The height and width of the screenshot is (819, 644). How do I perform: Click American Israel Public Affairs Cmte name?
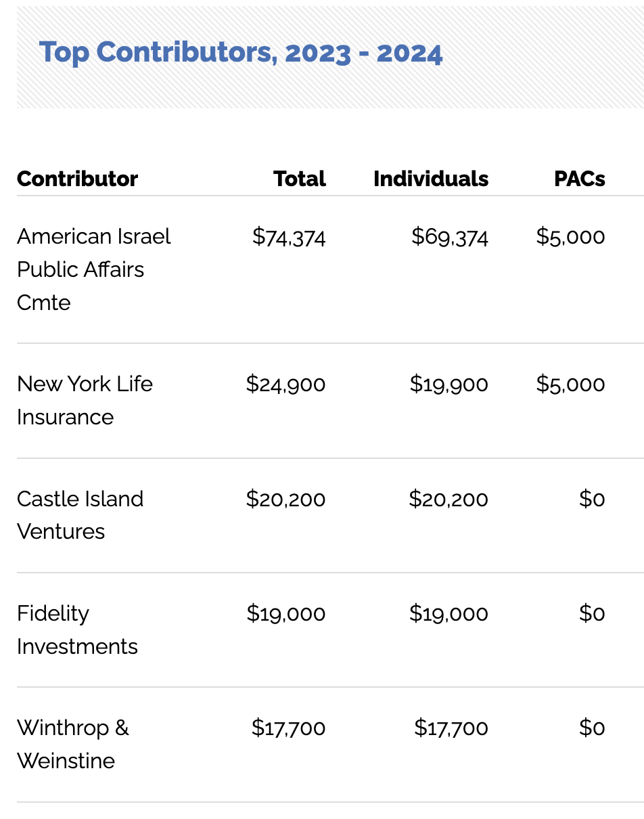(x=93, y=269)
